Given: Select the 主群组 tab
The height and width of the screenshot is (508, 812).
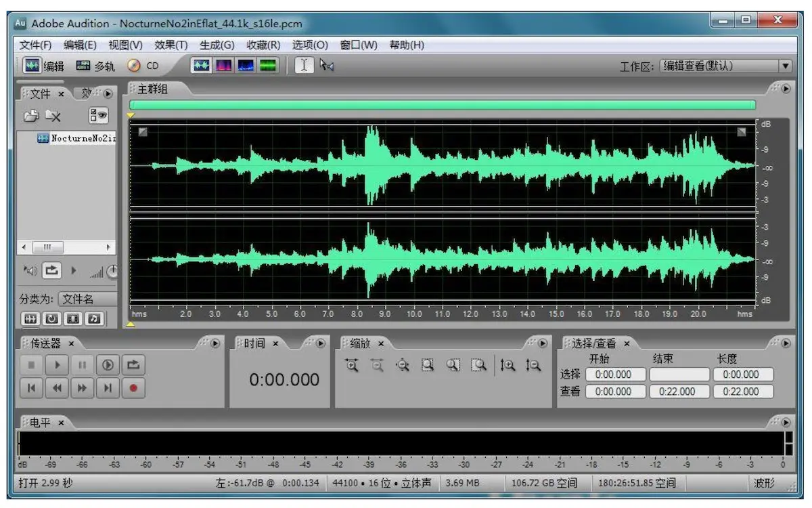Looking at the screenshot, I should pyautogui.click(x=152, y=89).
